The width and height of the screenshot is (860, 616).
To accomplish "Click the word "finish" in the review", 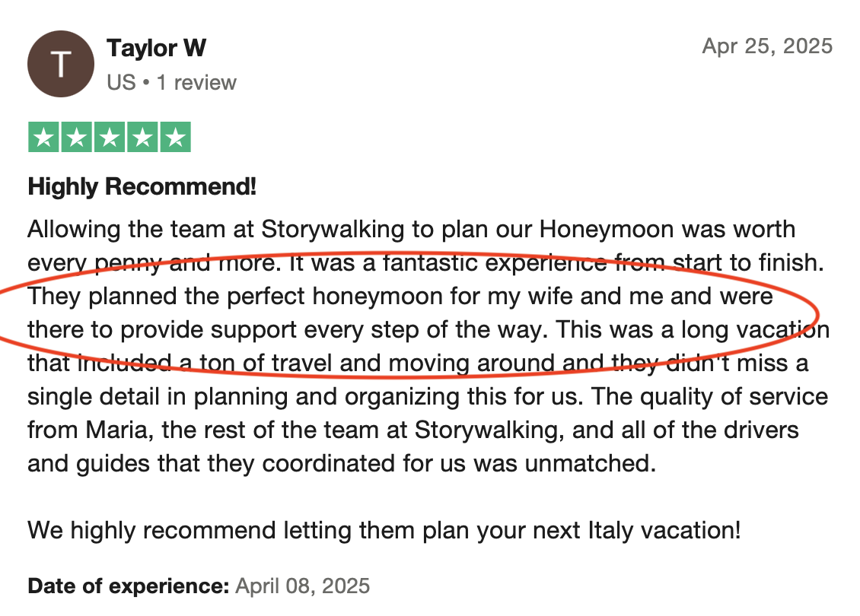I will point(795,263).
